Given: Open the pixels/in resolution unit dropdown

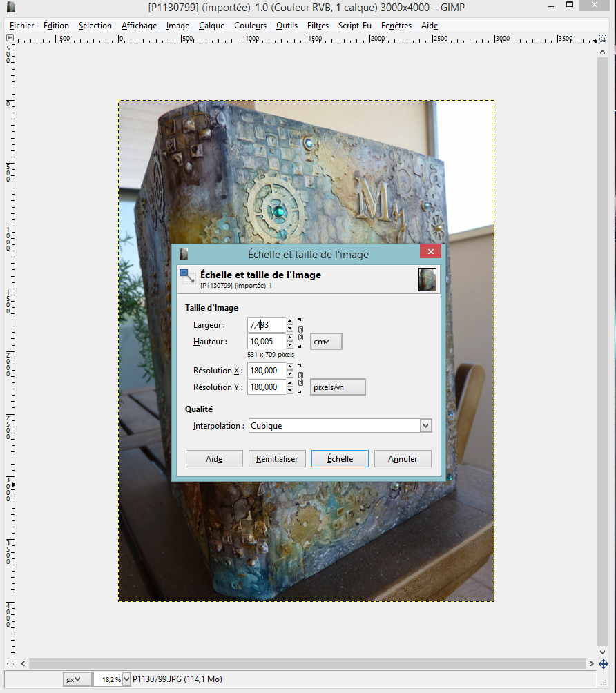Looking at the screenshot, I should click(x=338, y=387).
